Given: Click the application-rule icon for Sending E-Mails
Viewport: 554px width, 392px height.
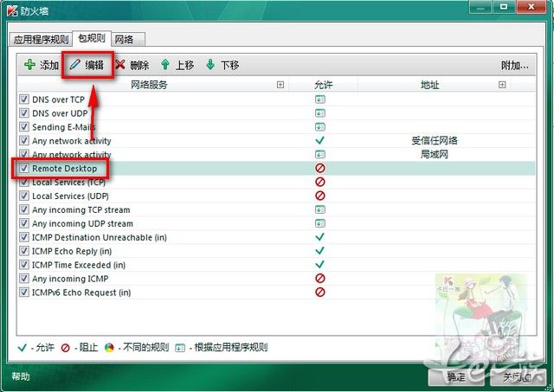Looking at the screenshot, I should tap(320, 127).
